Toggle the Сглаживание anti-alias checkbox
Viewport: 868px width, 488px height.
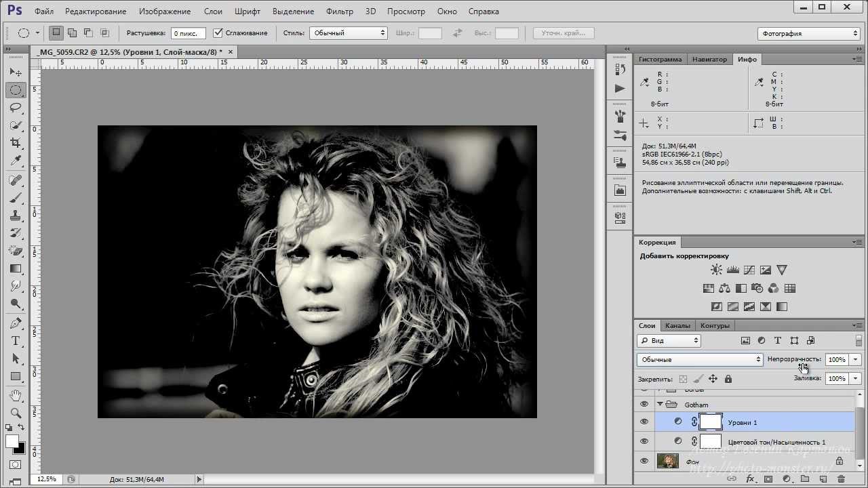[x=218, y=33]
